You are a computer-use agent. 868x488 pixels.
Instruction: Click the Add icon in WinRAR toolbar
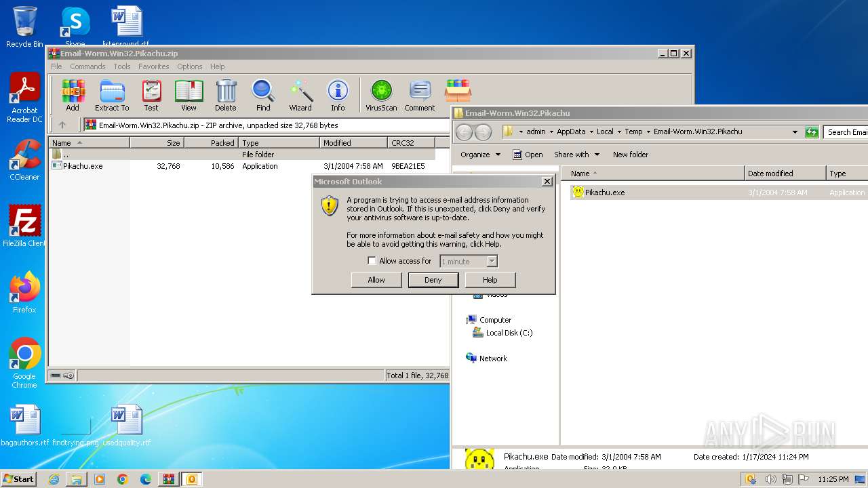pos(73,95)
